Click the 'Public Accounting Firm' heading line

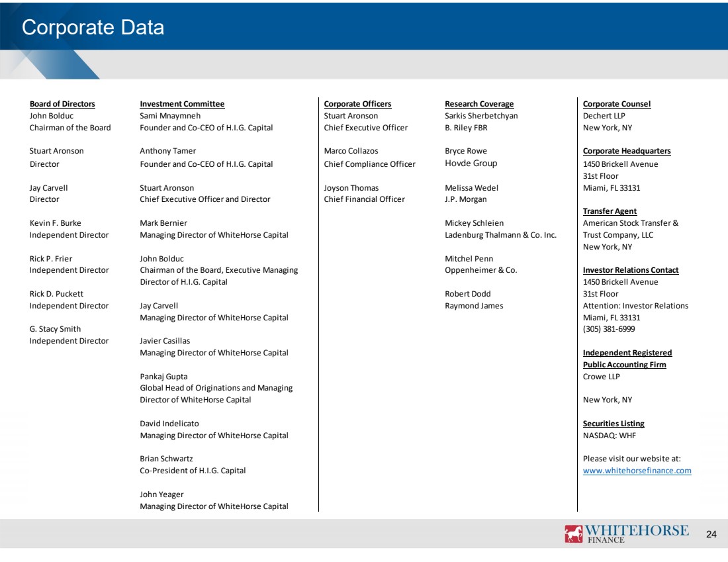click(625, 365)
